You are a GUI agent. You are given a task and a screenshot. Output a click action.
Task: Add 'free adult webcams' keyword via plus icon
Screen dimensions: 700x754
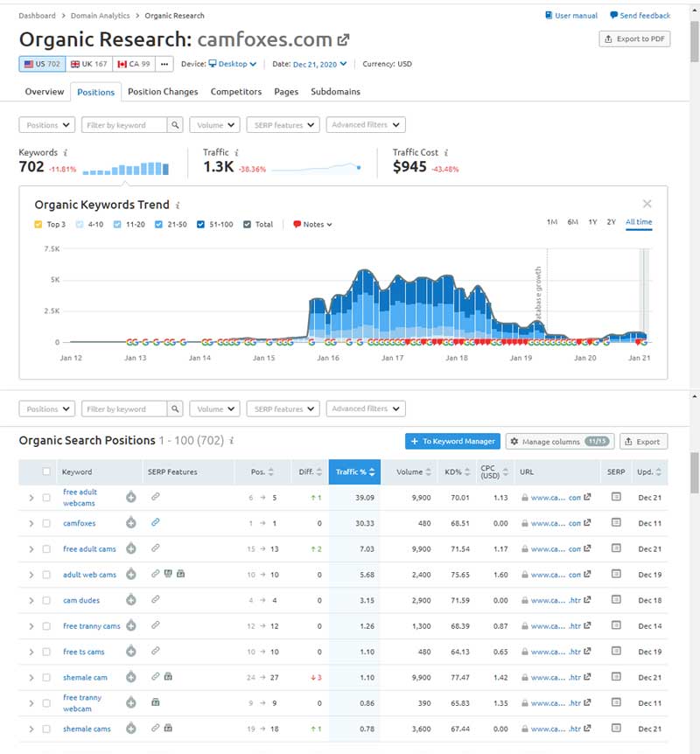click(x=131, y=497)
